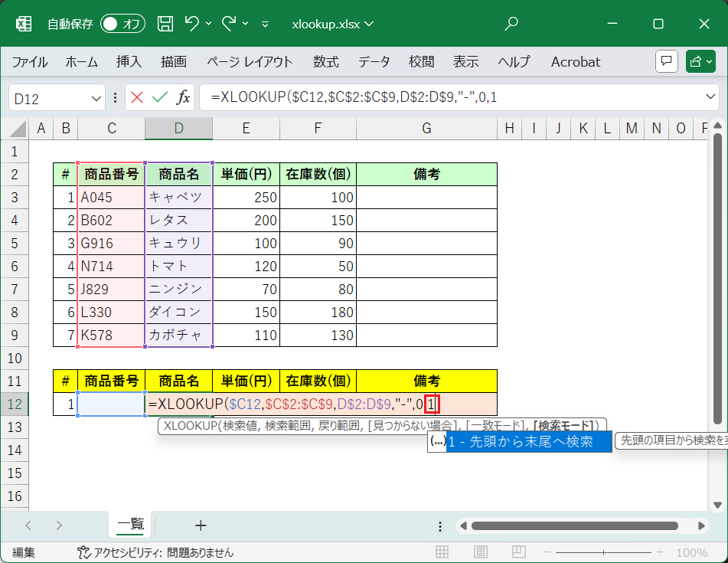Select cell C3 containing A045

(x=111, y=197)
